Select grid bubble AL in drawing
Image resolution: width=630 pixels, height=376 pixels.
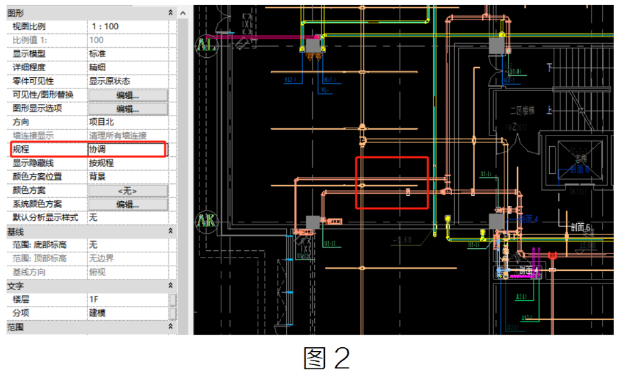207,45
